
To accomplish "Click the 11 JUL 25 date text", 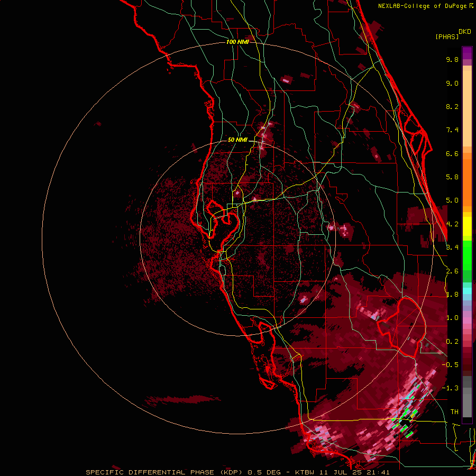I will click(340, 472).
